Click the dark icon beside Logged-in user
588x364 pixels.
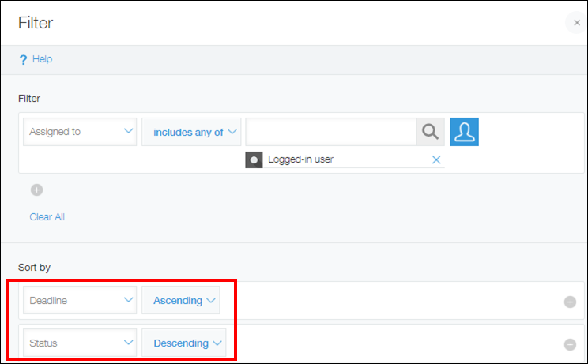[254, 159]
